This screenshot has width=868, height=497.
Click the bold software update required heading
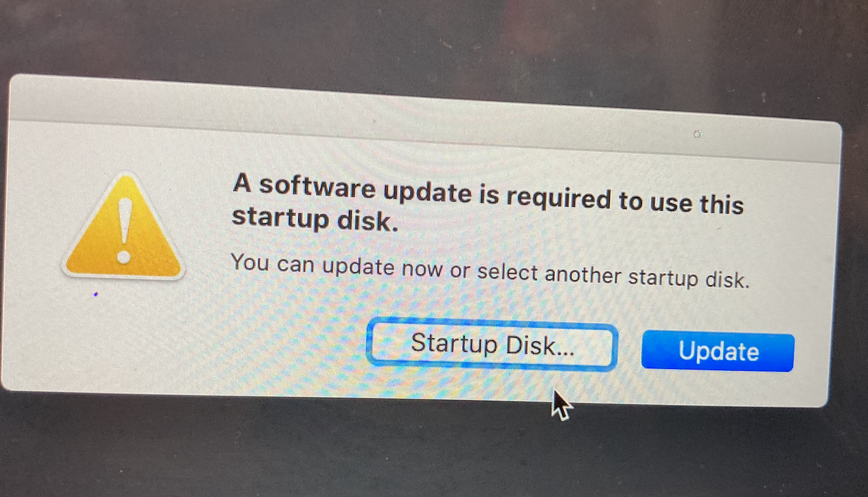coord(487,202)
